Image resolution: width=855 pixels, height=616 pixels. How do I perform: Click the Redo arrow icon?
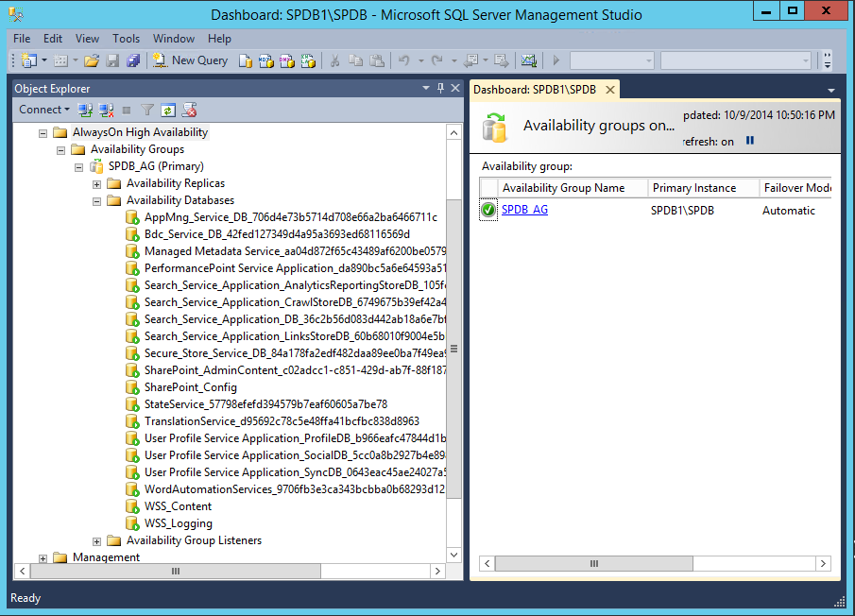pos(436,60)
